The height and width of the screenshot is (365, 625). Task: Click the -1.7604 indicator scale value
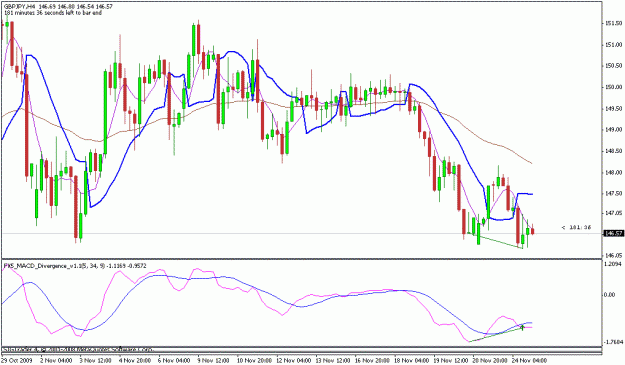click(x=614, y=342)
